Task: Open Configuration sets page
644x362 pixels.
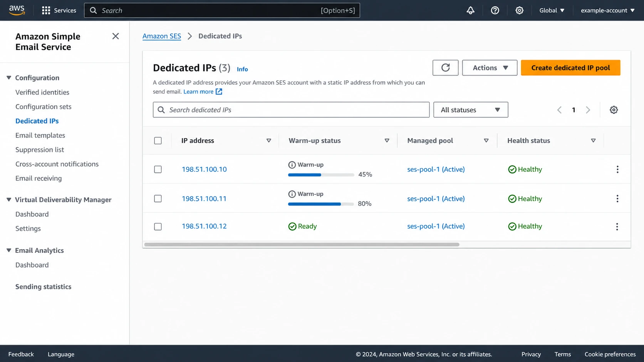Action: 44,107
